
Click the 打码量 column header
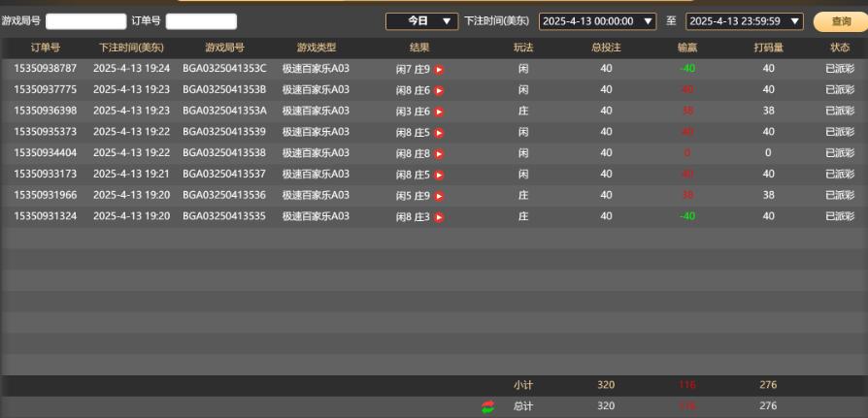point(768,48)
